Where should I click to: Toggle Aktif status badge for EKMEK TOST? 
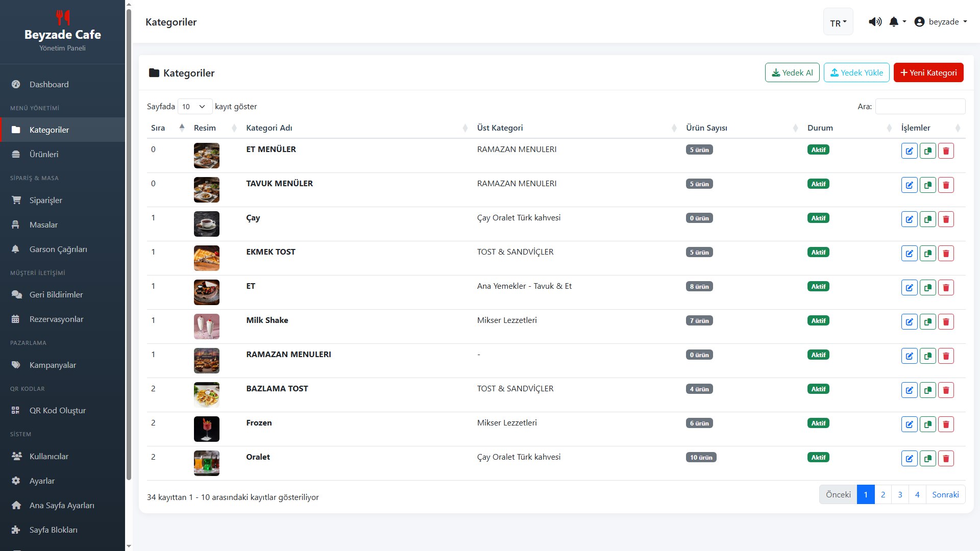point(818,252)
